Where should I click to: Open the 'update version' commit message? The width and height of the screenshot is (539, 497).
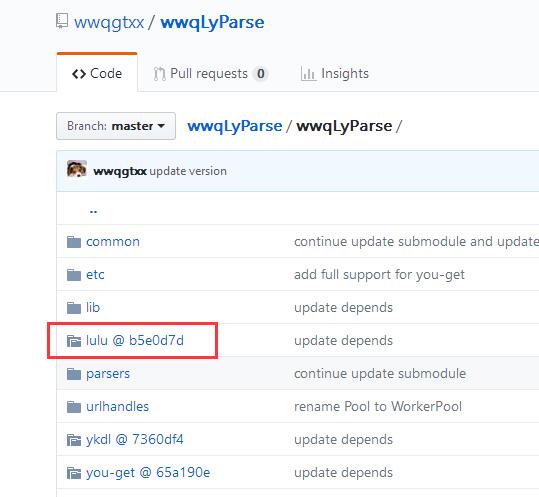pos(188,171)
